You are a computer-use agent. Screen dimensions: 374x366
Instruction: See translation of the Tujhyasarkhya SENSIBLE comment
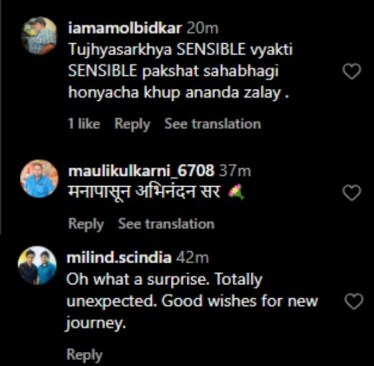[213, 124]
